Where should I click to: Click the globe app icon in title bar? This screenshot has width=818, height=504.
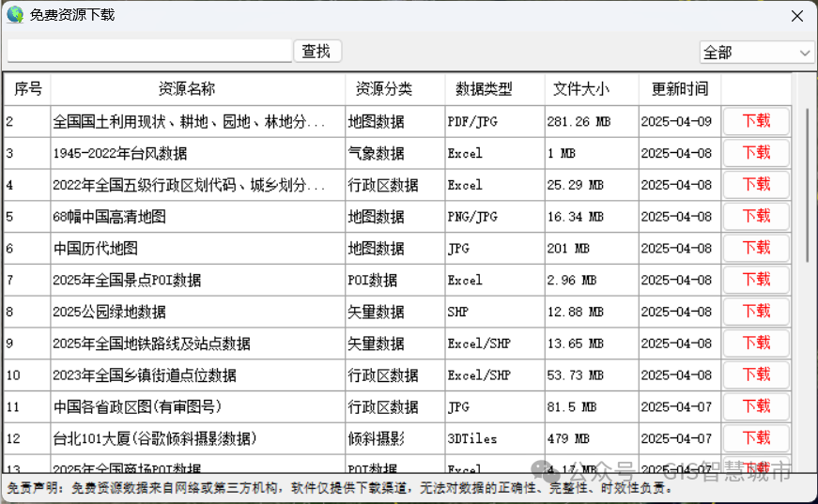pyautogui.click(x=15, y=15)
